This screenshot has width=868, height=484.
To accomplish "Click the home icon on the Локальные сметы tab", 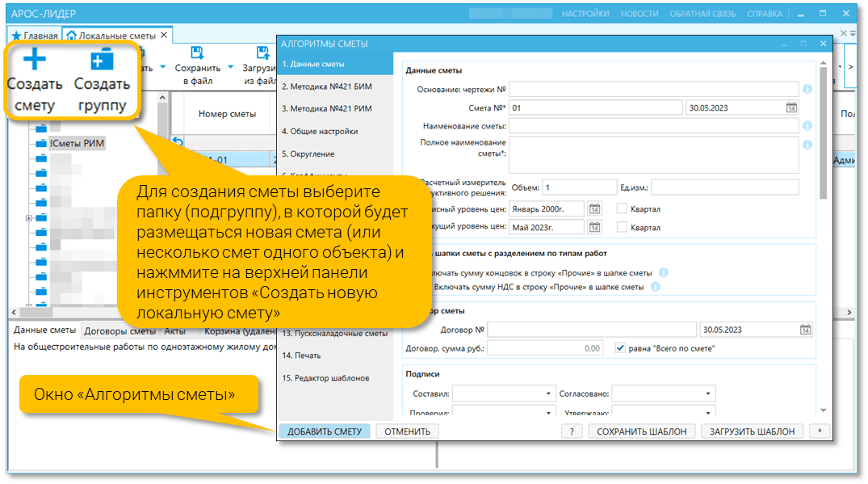I will (71, 36).
